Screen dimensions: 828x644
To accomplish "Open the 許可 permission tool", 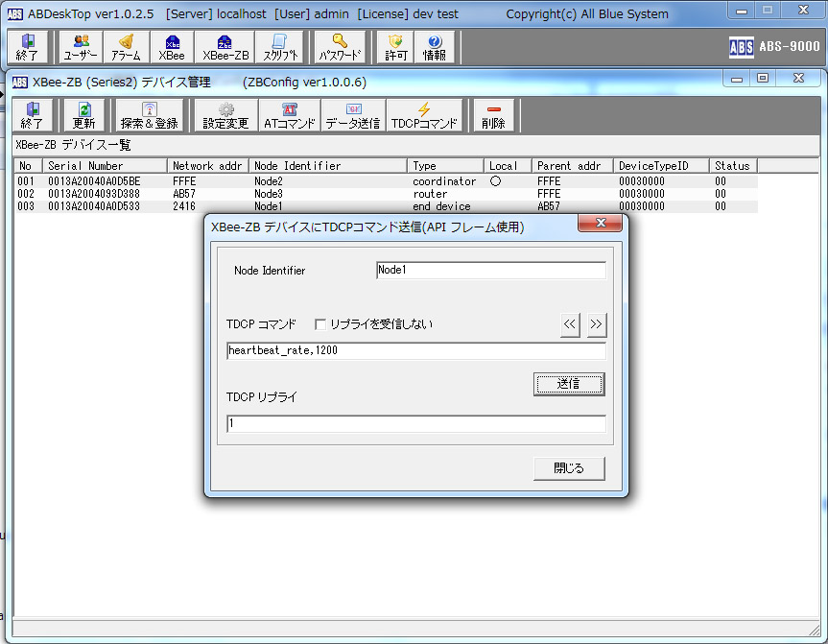I will point(395,47).
